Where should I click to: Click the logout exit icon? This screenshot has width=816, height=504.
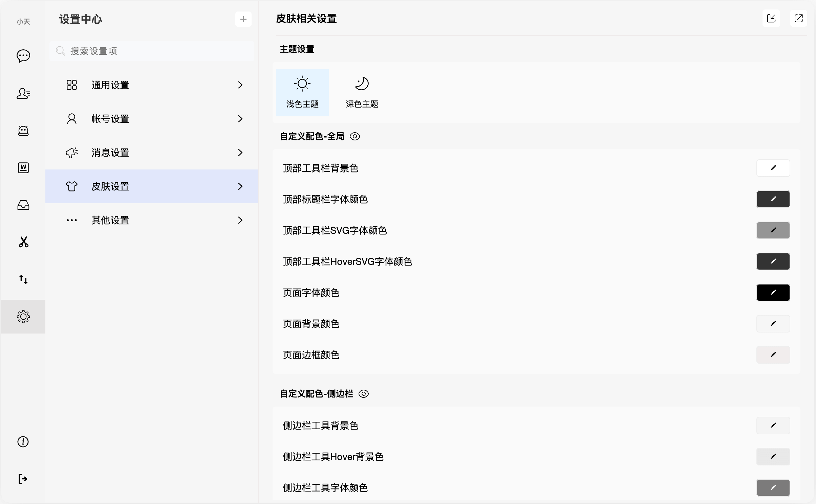pyautogui.click(x=23, y=479)
